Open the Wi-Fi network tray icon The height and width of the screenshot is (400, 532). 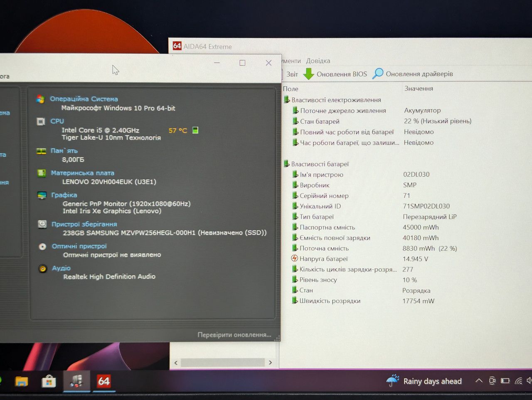518,380
